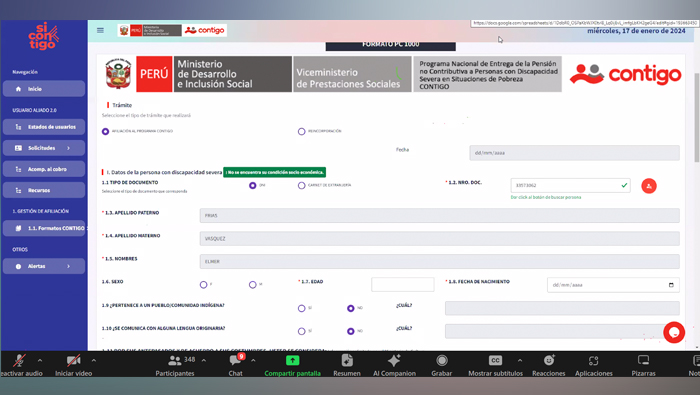Choose SÍ for pueblo/comunidad indígena
The width and height of the screenshot is (700, 395).
coord(301,308)
